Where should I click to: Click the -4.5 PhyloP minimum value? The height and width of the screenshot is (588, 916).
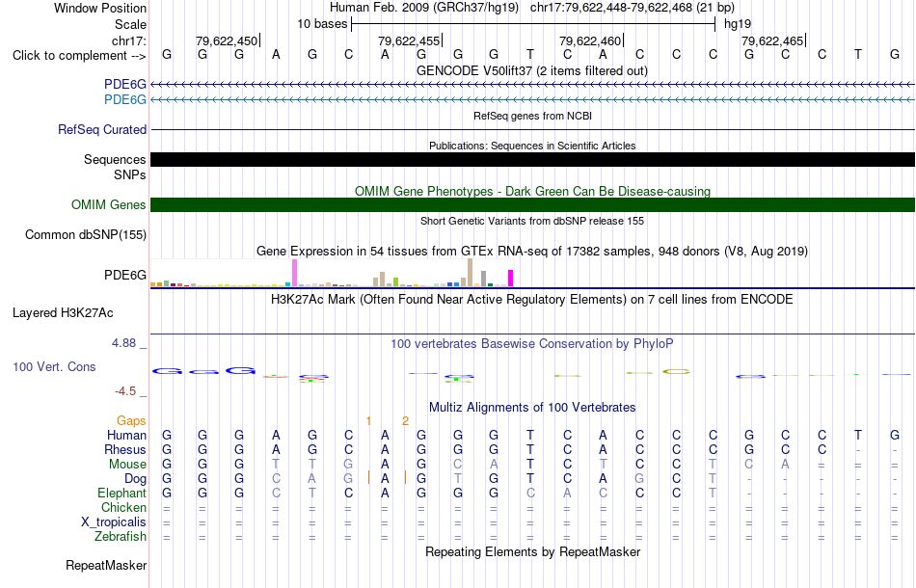pos(125,391)
